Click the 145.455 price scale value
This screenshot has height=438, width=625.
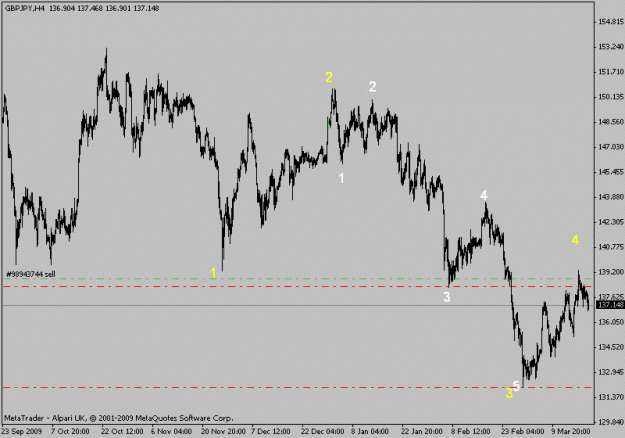pos(611,172)
